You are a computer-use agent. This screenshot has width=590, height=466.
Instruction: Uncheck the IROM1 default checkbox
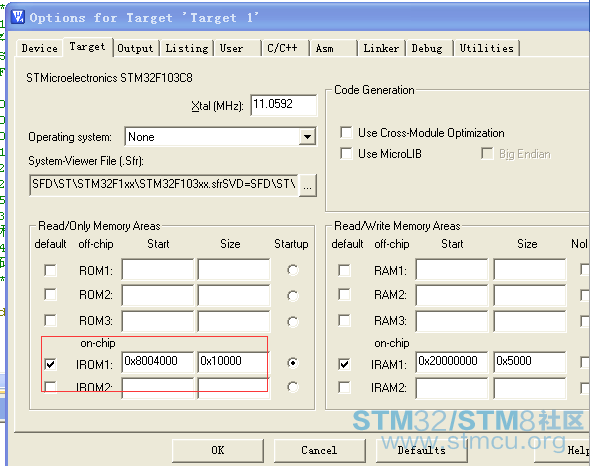(50, 364)
